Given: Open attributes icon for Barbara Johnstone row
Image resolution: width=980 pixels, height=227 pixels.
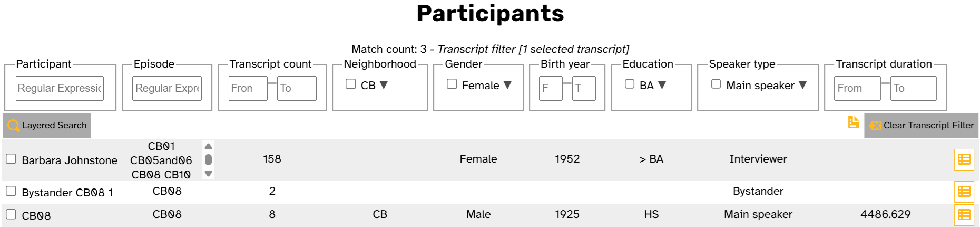Looking at the screenshot, I should click(x=964, y=159).
